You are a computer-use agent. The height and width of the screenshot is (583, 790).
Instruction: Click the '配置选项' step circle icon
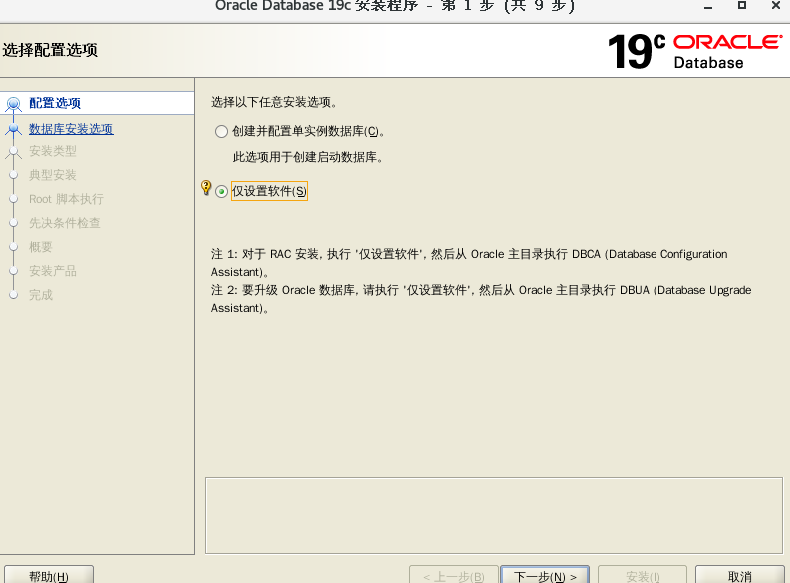click(14, 104)
